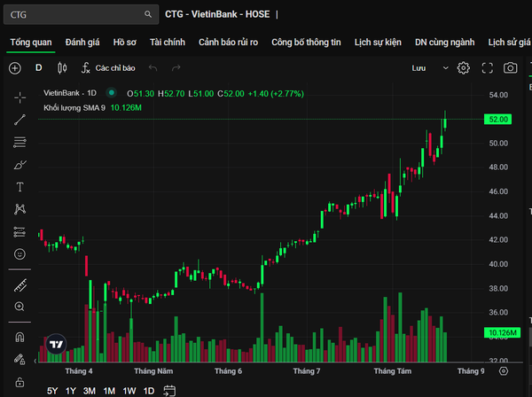The image size is (532, 397).
Task: Toggle magnet mode
Action: pos(20,338)
